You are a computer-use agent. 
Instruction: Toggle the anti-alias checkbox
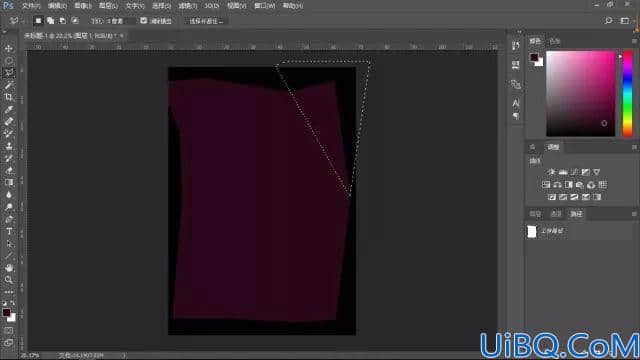(143, 20)
